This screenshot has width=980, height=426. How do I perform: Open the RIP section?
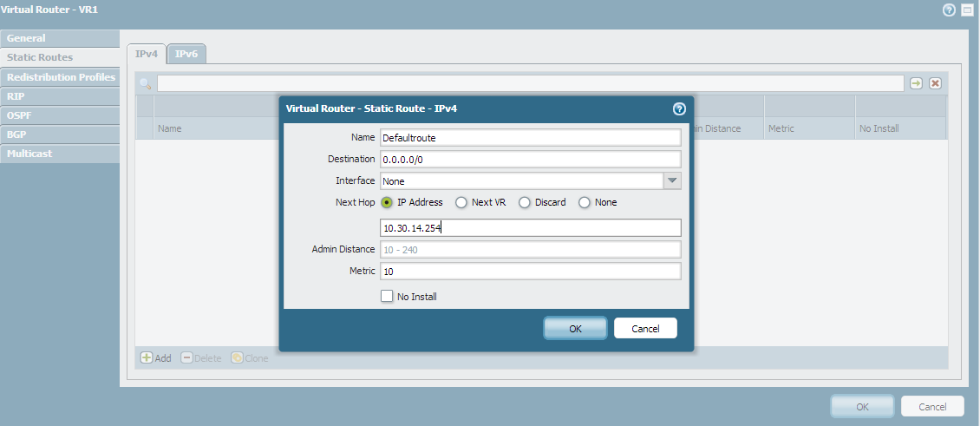click(60, 96)
